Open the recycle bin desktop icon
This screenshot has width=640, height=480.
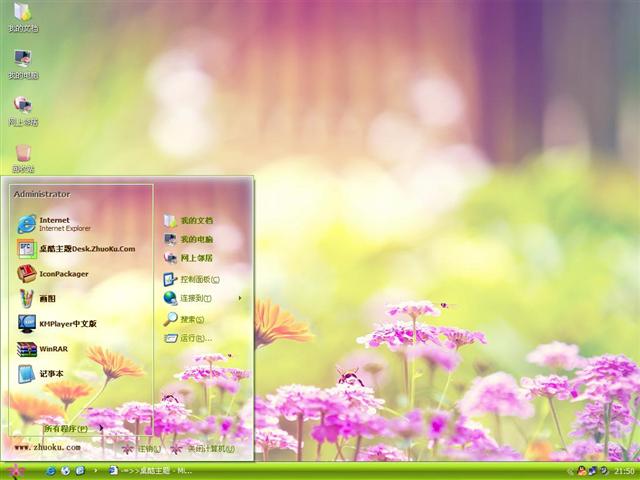[23, 158]
